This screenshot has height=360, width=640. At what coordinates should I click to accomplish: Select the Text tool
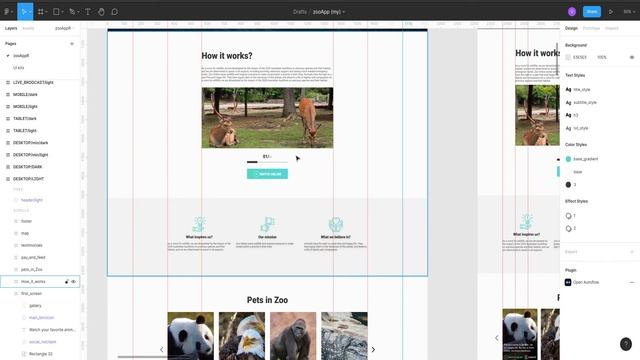click(88, 12)
